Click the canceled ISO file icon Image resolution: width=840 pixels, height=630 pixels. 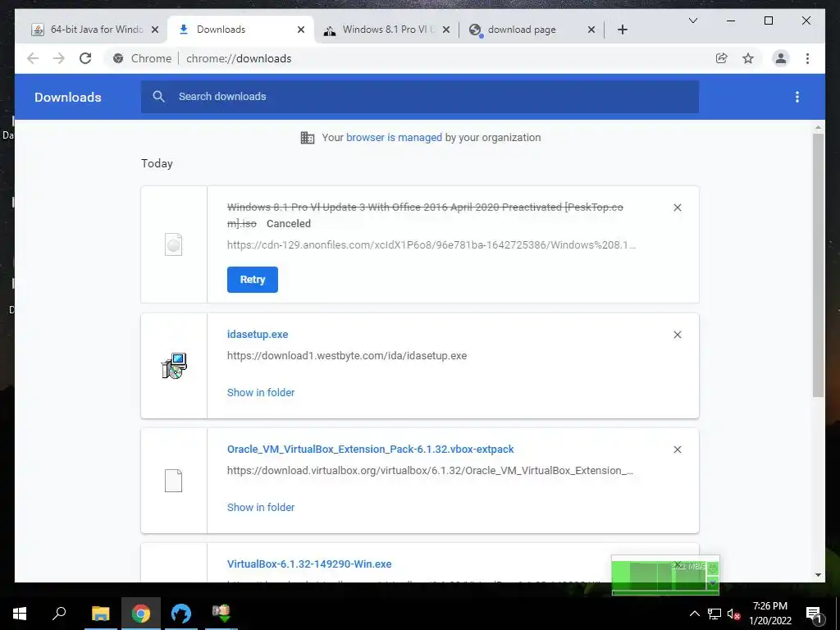(x=173, y=244)
